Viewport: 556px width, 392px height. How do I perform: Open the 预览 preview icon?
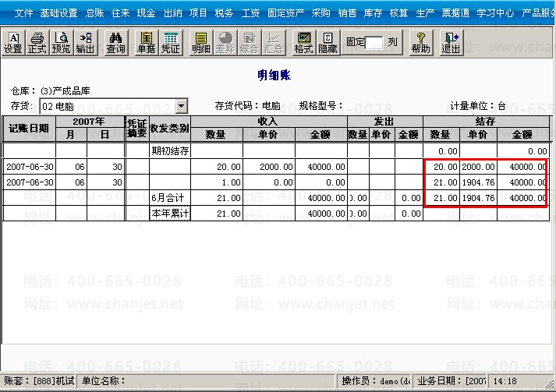click(62, 43)
